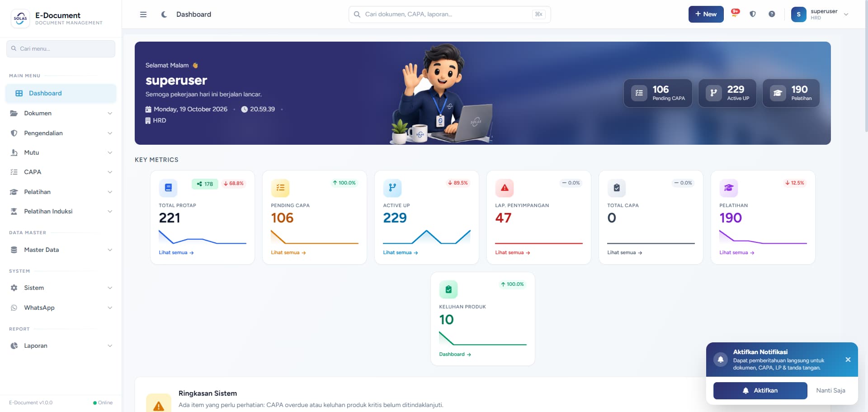Open the Laporan report menu item

(x=61, y=346)
